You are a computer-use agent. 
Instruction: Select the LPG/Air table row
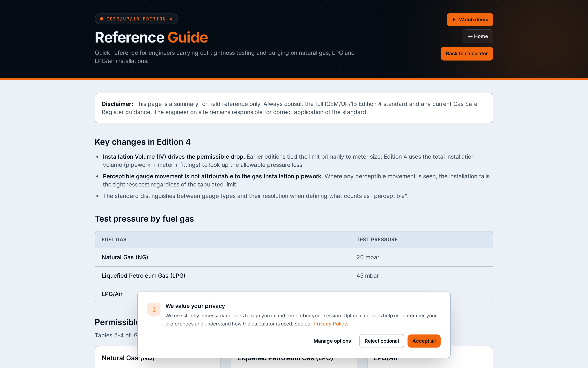[294, 294]
